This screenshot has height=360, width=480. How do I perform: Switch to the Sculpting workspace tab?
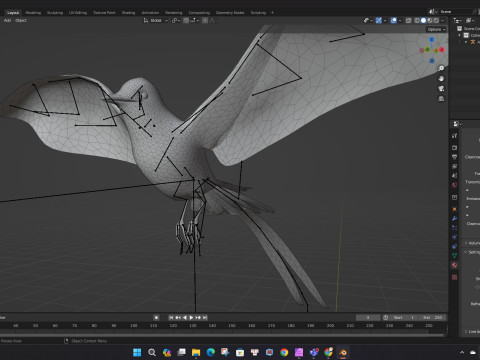pyautogui.click(x=55, y=13)
